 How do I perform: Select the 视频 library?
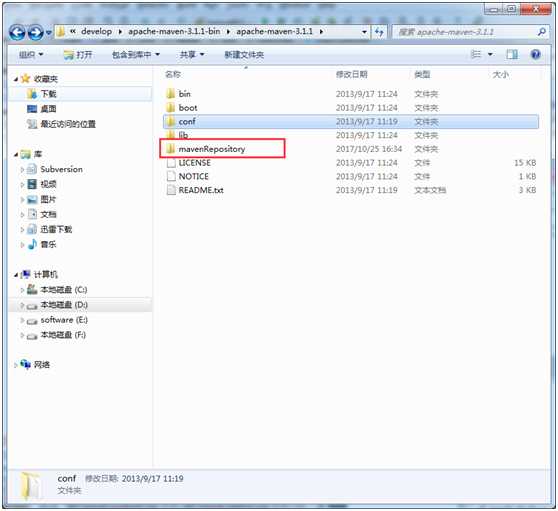[x=48, y=184]
